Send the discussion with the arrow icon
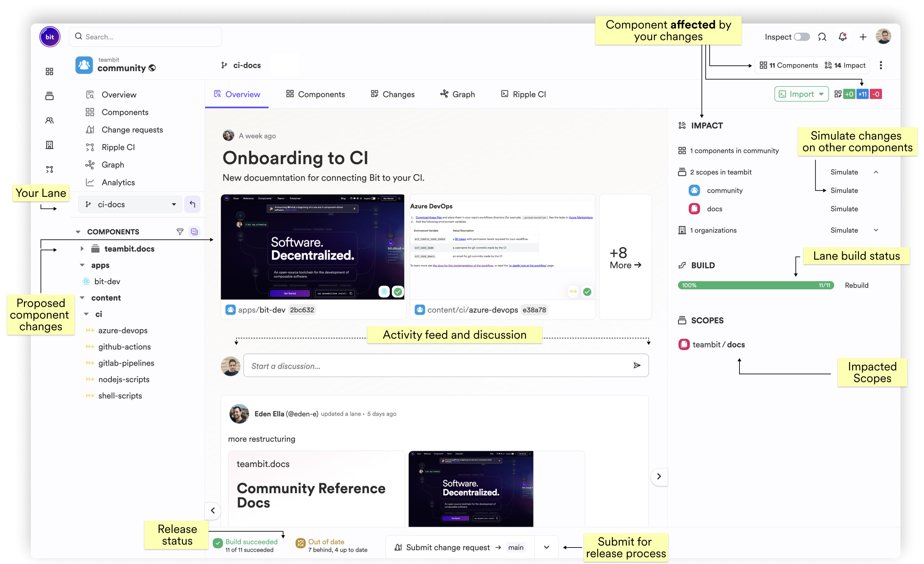The image size is (924, 564). coord(637,366)
